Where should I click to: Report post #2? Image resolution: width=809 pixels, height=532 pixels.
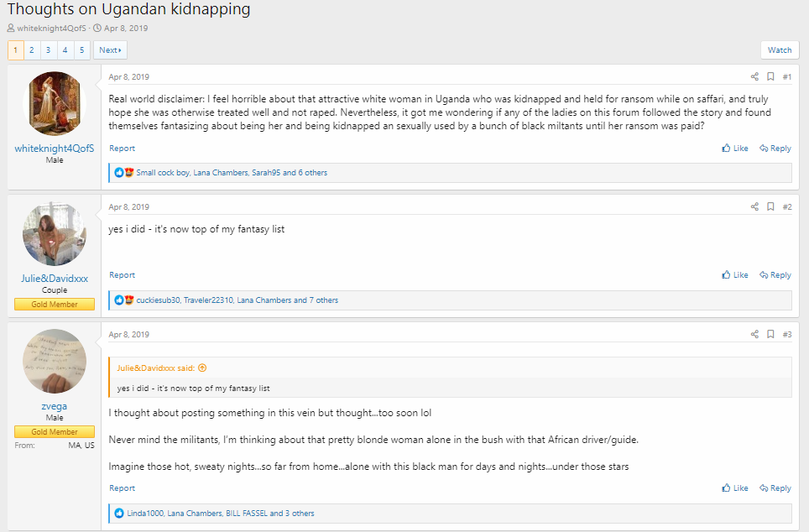coord(122,275)
